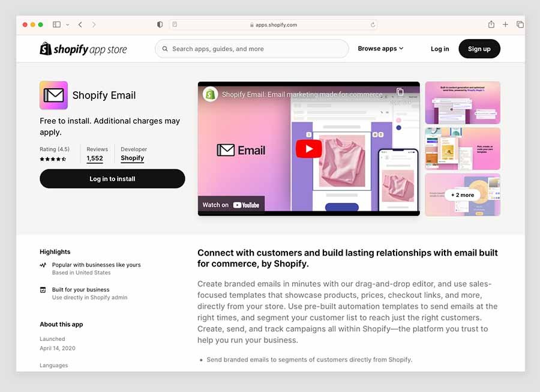Viewport: 540px width, 392px height.
Task: Click the copy link icon on the video
Action: 400,92
